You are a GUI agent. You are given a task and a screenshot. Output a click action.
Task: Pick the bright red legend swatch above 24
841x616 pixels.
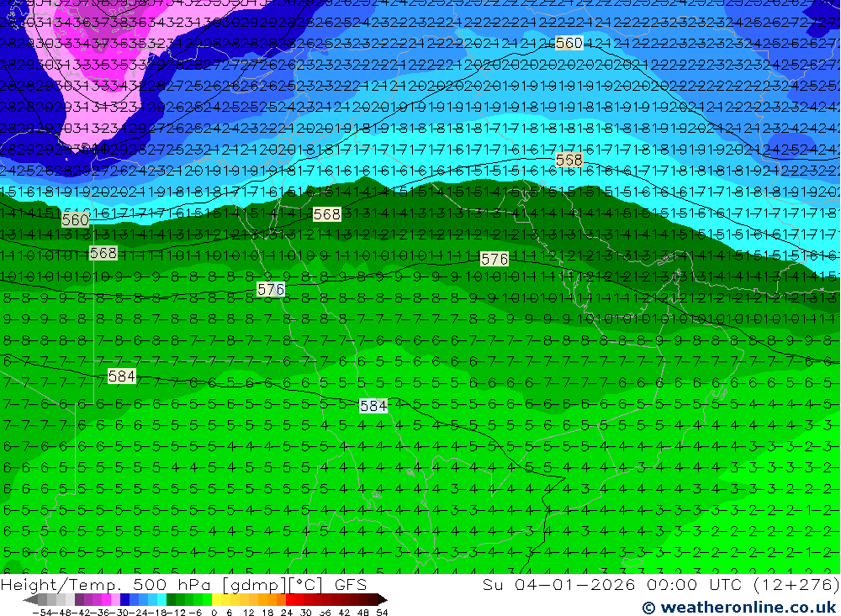click(289, 599)
